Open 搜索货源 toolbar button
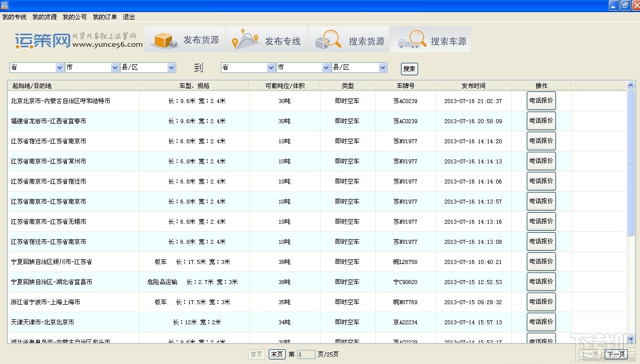 348,40
